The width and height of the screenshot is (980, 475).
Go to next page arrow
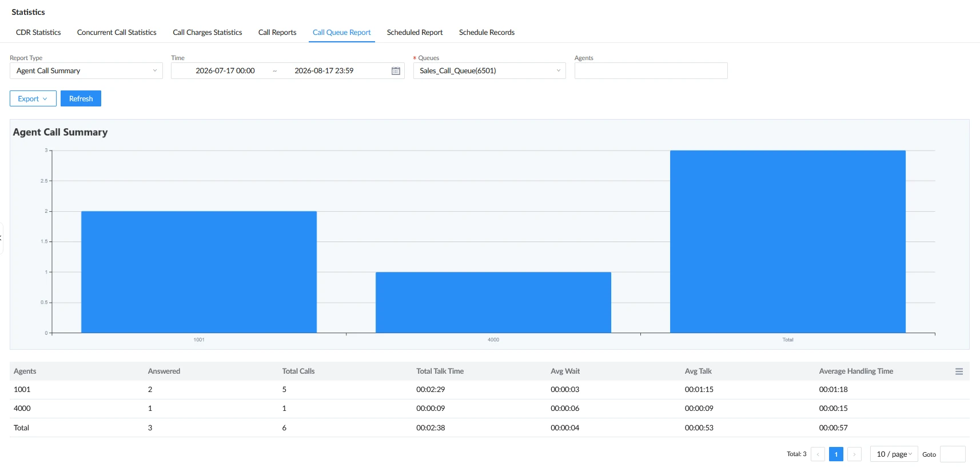854,454
